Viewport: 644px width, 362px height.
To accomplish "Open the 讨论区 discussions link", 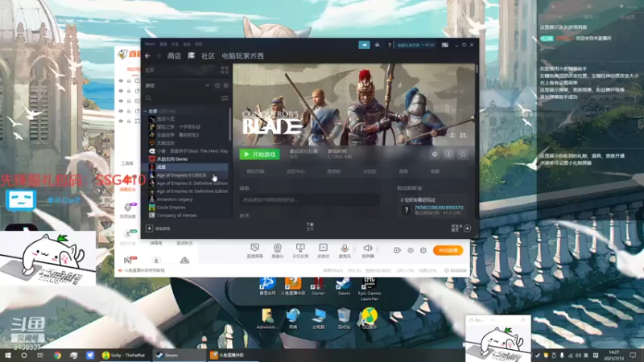I will click(x=369, y=171).
